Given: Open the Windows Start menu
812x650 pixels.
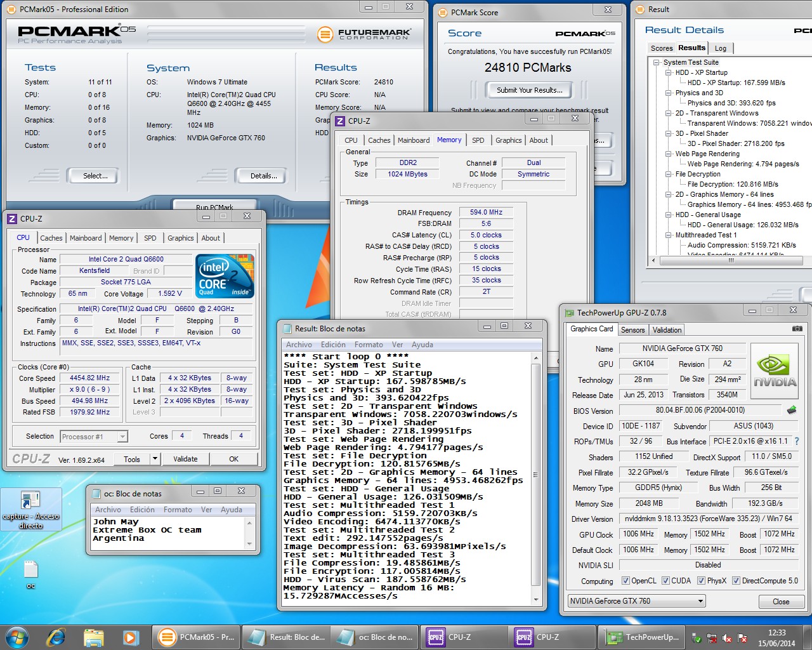Looking at the screenshot, I should [x=17, y=637].
